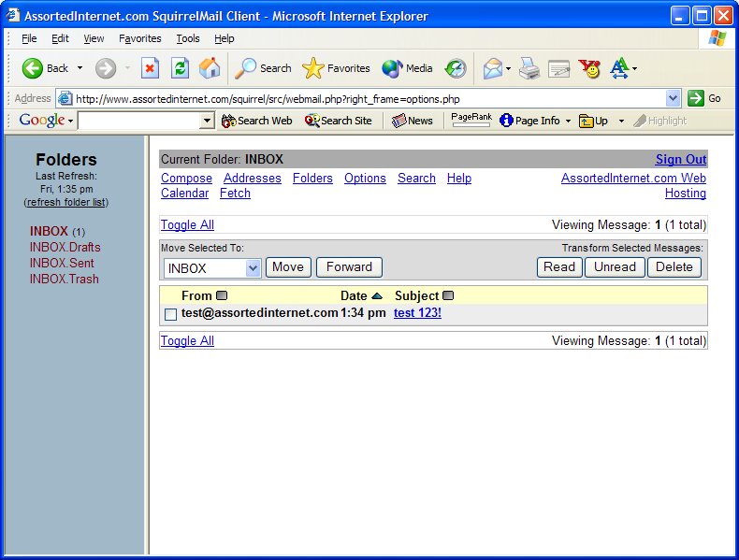This screenshot has width=739, height=560.
Task: Click Google toolbar News button
Action: pyautogui.click(x=412, y=121)
